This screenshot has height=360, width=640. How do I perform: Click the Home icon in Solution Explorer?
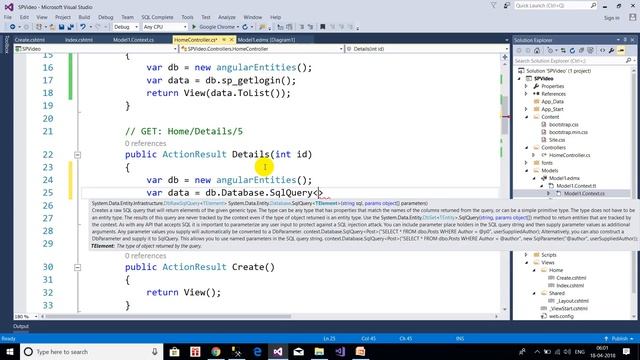[x=537, y=51]
